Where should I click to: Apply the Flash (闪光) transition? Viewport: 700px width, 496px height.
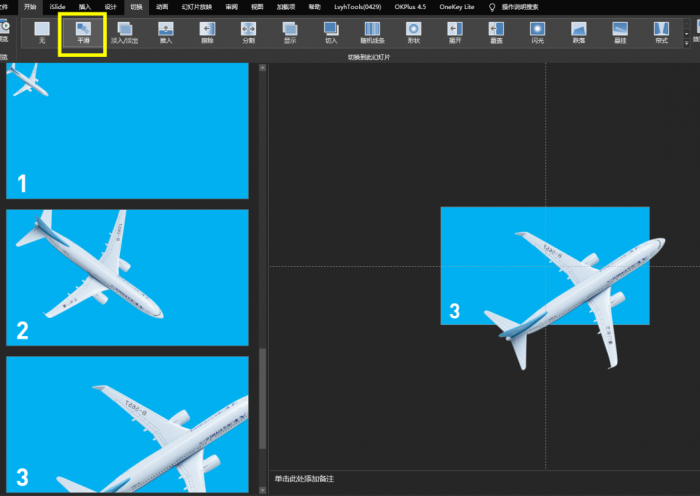tap(538, 33)
